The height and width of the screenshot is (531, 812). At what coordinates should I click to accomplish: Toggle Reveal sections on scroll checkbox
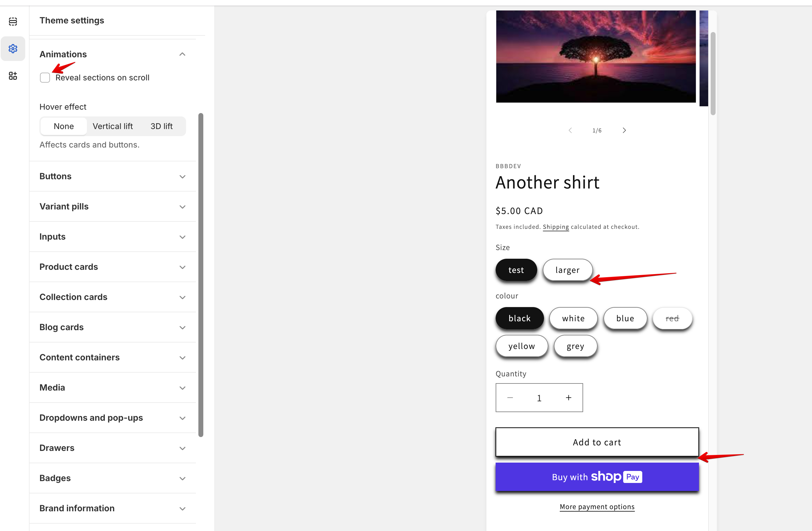(x=45, y=78)
